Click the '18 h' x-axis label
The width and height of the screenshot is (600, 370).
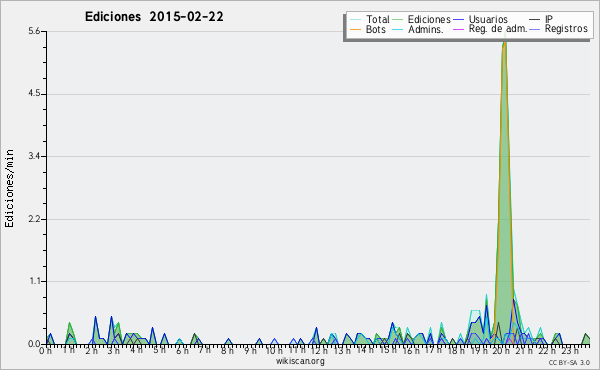point(456,351)
